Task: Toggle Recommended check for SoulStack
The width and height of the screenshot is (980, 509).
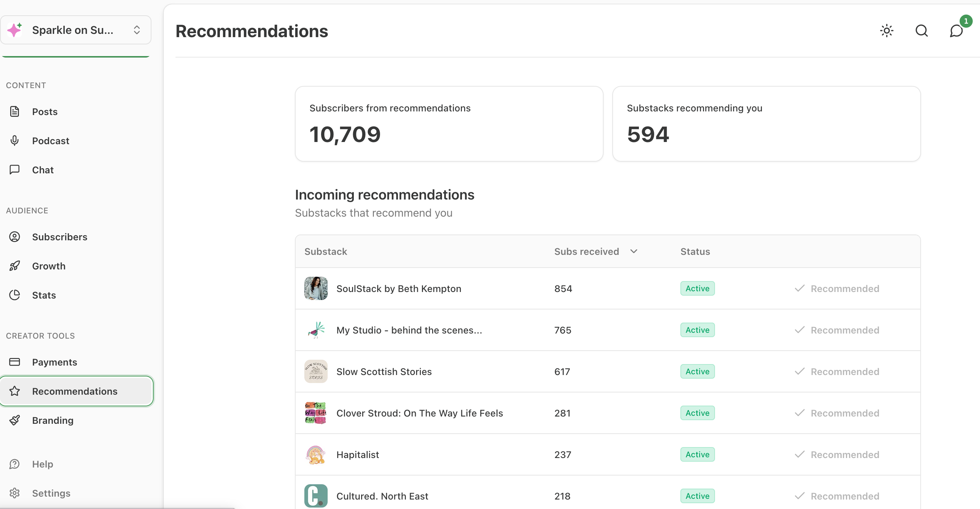Action: click(837, 288)
